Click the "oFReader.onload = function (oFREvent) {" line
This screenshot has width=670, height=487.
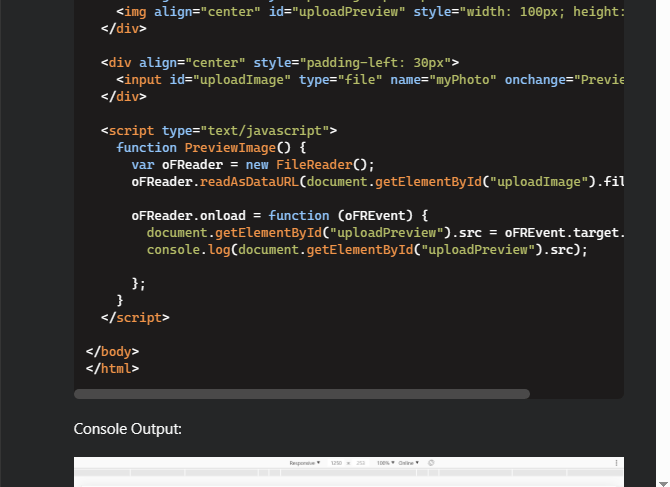[280, 216]
